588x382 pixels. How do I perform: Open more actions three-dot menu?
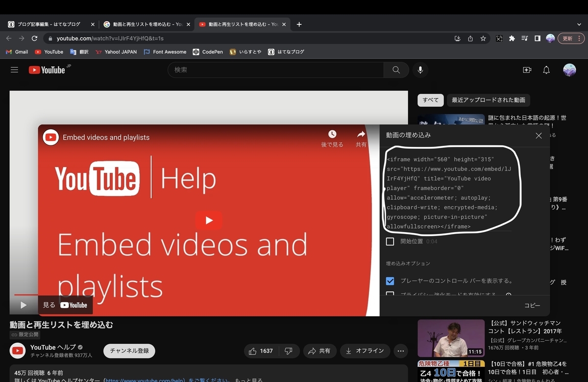401,351
